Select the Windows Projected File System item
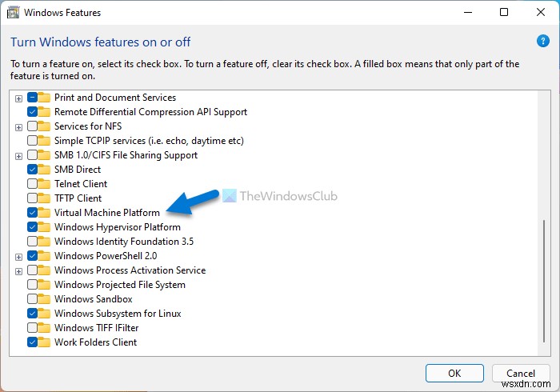 click(119, 285)
